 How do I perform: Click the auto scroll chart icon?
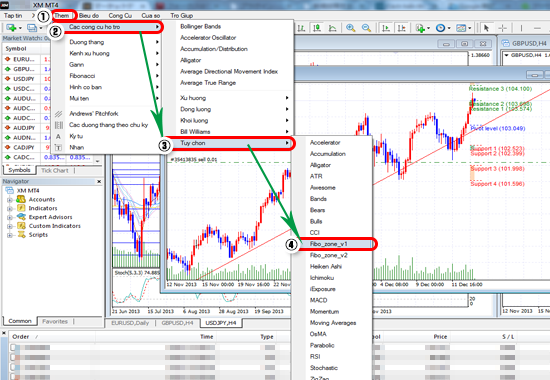[386, 28]
